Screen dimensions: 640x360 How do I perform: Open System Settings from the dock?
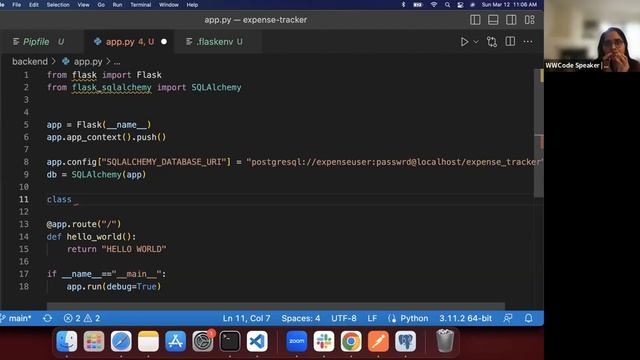tap(202, 341)
